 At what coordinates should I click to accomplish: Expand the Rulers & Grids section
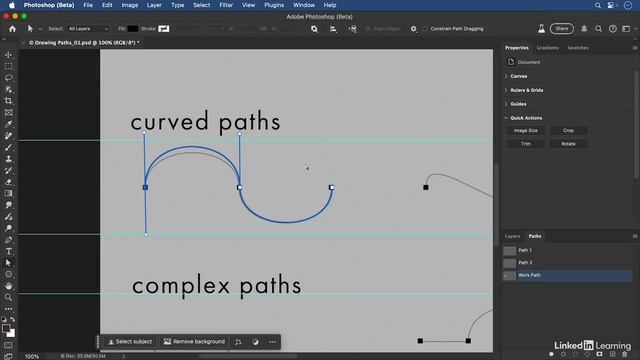point(506,90)
